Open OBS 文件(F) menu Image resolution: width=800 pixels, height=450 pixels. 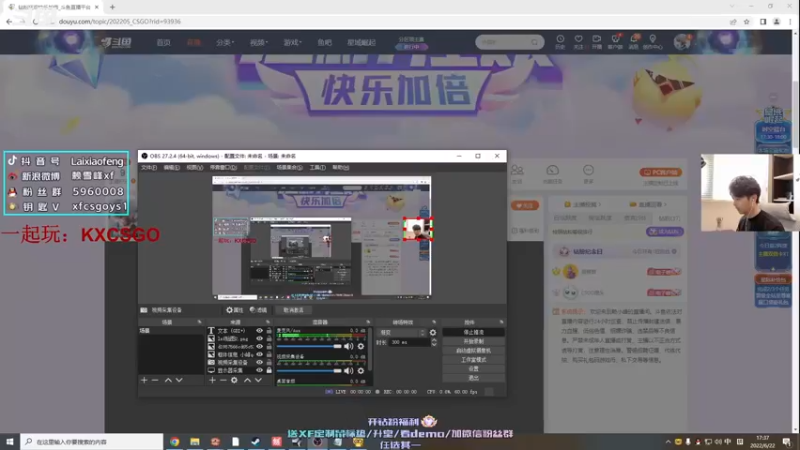(x=148, y=168)
